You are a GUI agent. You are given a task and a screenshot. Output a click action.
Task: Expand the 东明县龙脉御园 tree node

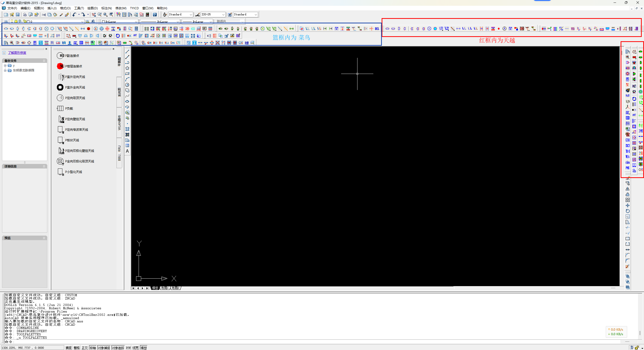click(x=5, y=70)
